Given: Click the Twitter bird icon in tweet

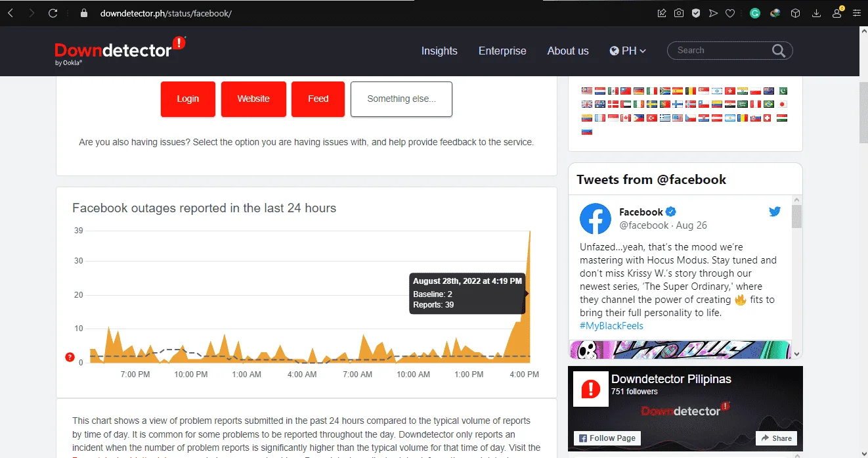Looking at the screenshot, I should [x=775, y=212].
